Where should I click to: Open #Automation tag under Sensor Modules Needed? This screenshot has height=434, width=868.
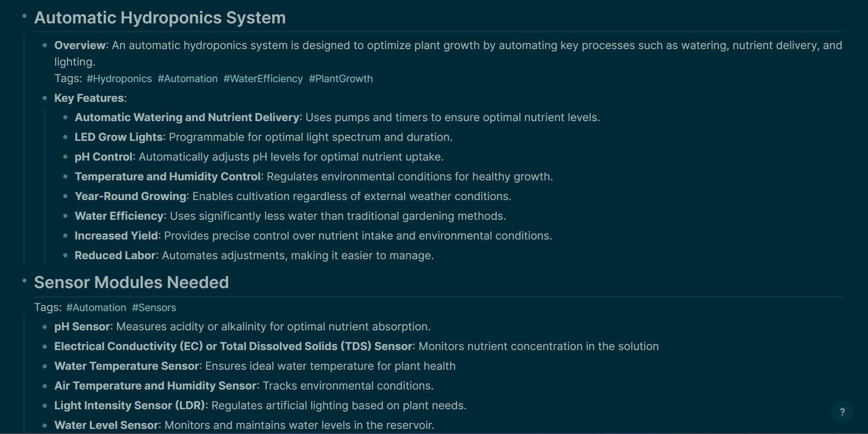click(96, 308)
